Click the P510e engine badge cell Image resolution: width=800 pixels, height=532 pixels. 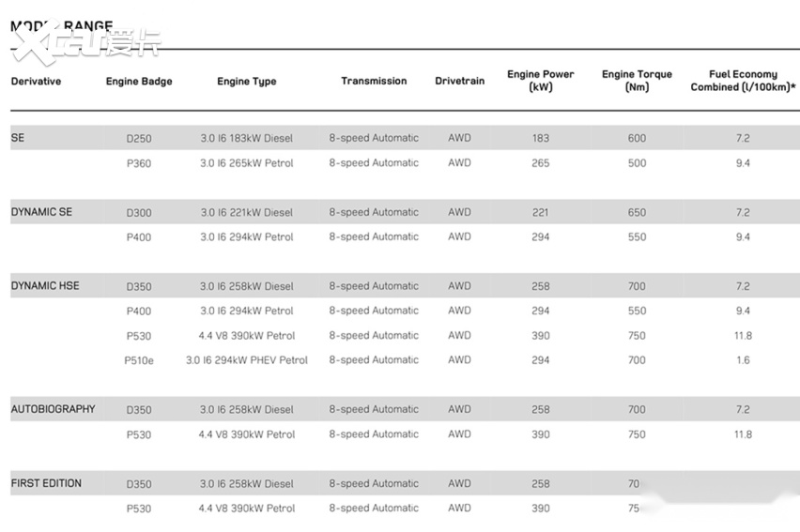139,360
